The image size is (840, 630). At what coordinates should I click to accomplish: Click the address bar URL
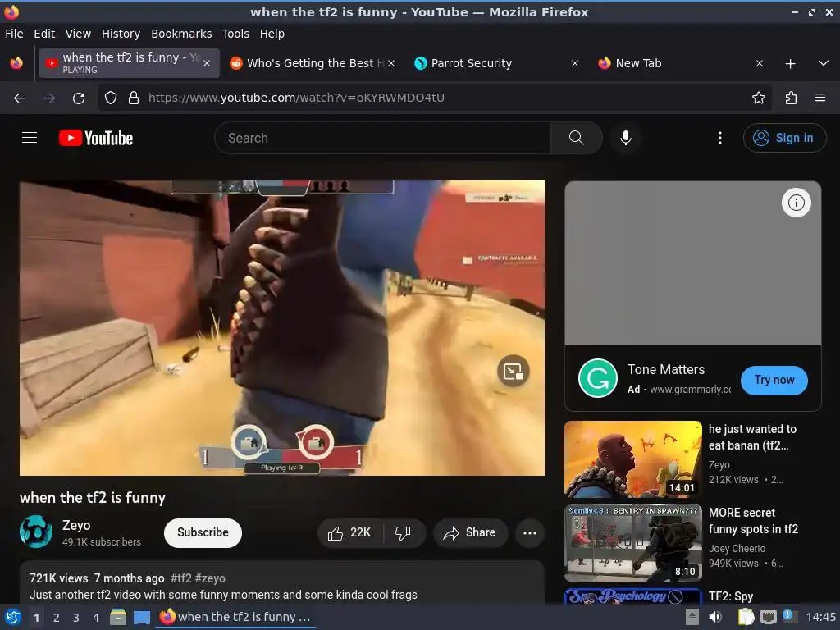pos(296,98)
